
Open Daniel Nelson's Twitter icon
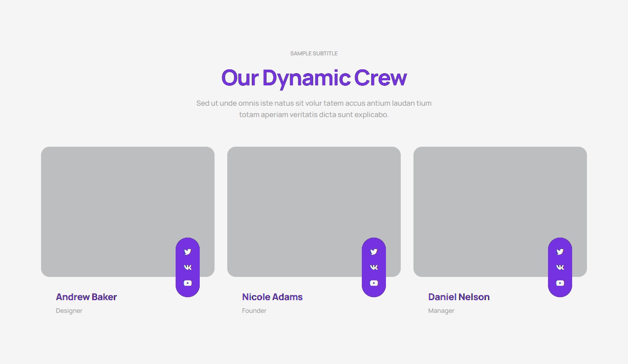(x=560, y=252)
